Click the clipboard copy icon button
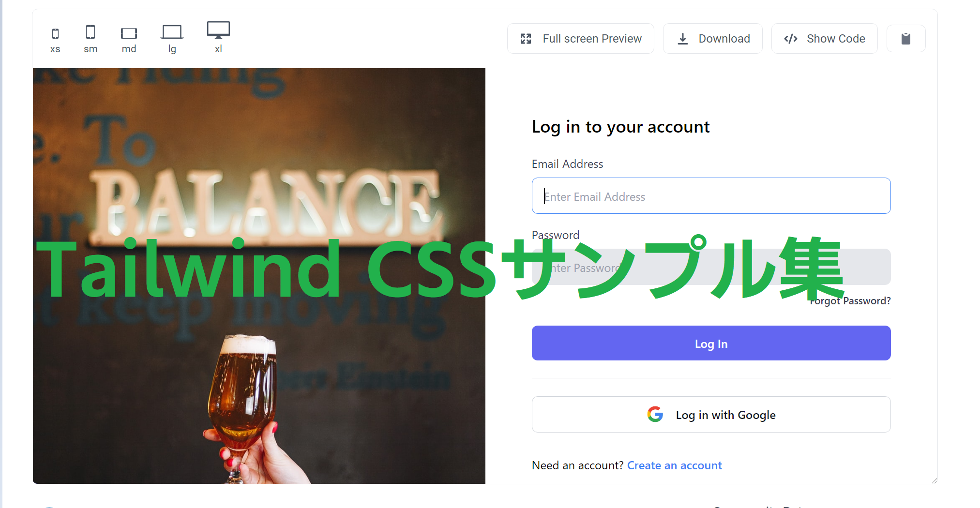The height and width of the screenshot is (508, 980). (x=906, y=39)
